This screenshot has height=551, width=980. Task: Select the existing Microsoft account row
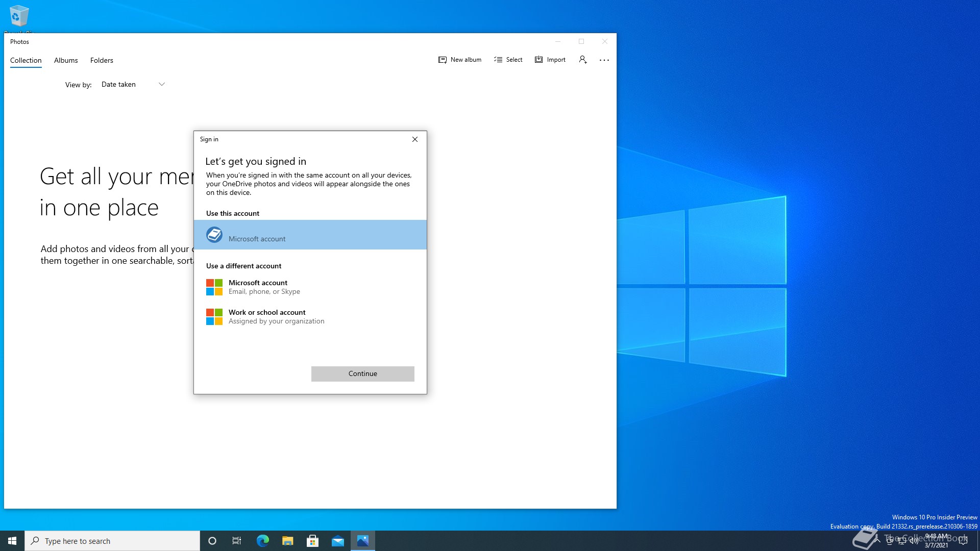[x=310, y=235]
